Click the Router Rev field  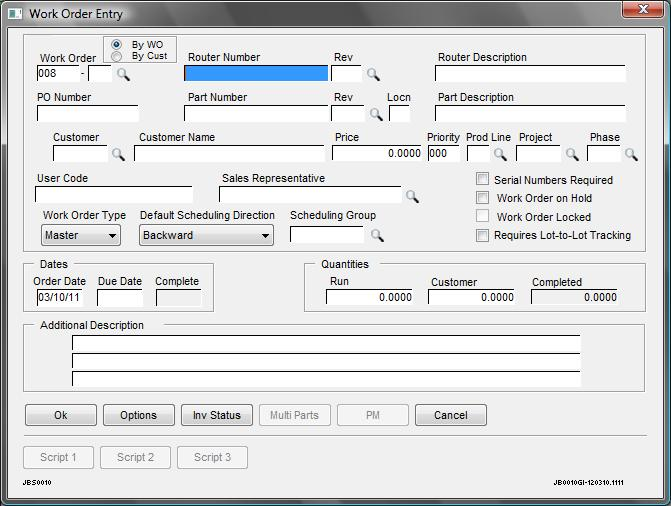pyautogui.click(x=346, y=73)
